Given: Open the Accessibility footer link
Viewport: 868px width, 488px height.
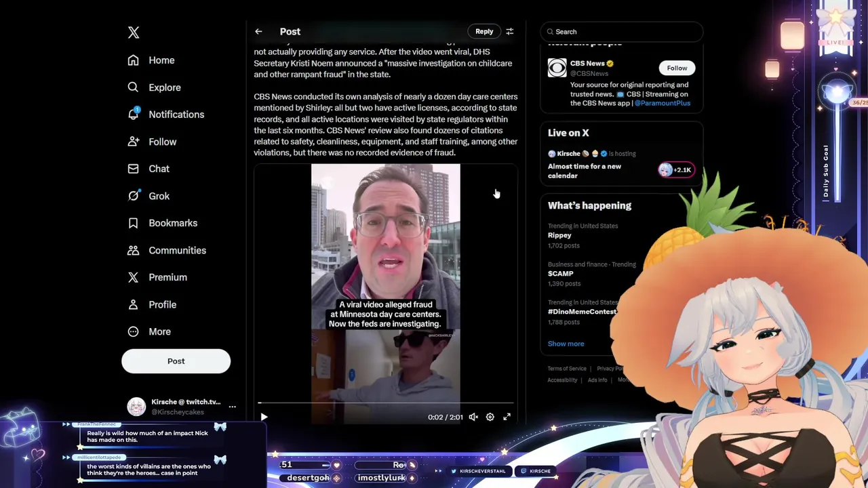Looking at the screenshot, I should pyautogui.click(x=562, y=380).
